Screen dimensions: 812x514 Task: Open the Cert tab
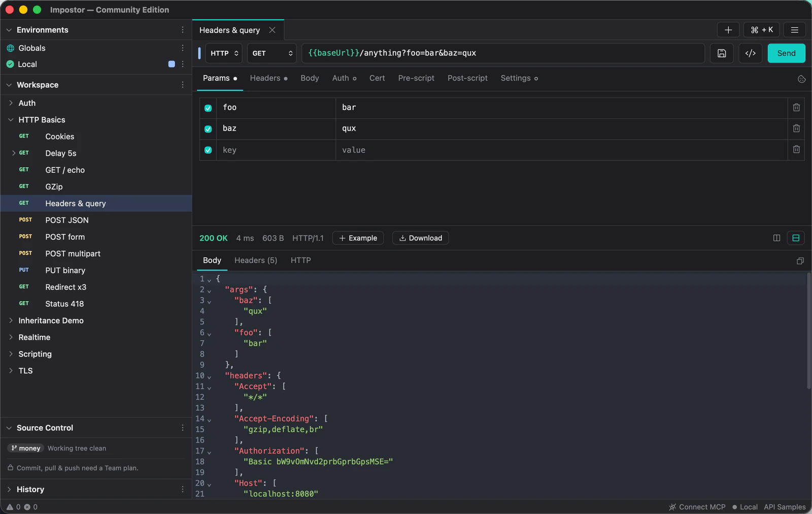[377, 78]
